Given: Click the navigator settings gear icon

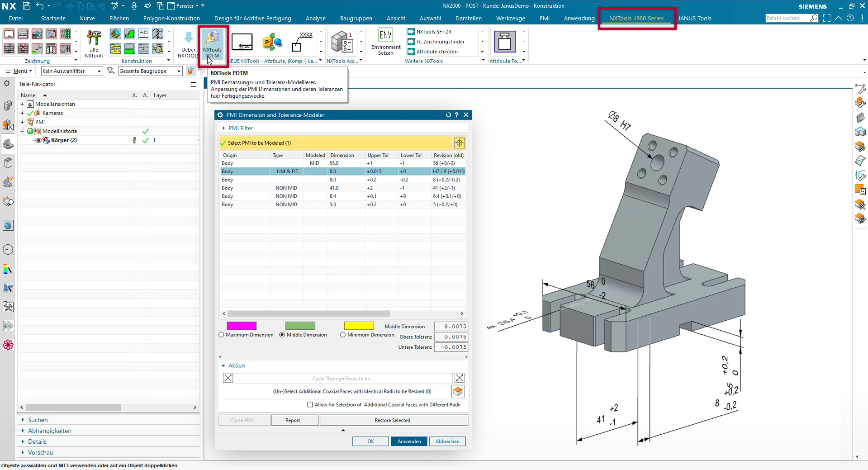Looking at the screenshot, I should pos(7,84).
